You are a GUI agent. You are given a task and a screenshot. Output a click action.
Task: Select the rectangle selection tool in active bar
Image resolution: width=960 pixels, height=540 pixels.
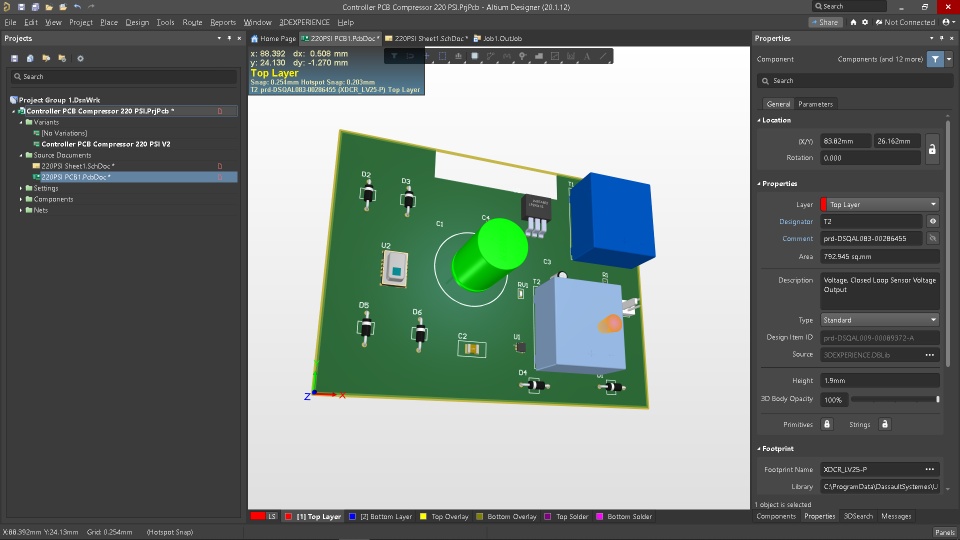tap(443, 56)
